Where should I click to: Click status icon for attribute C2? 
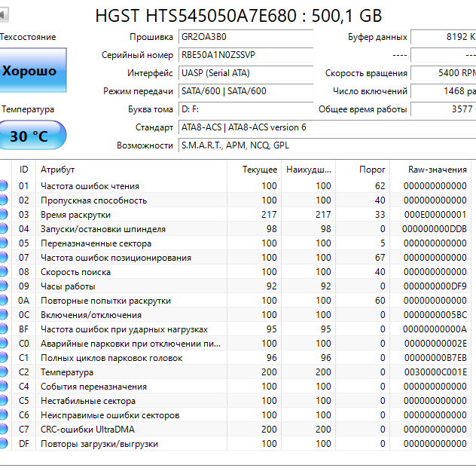(4, 372)
